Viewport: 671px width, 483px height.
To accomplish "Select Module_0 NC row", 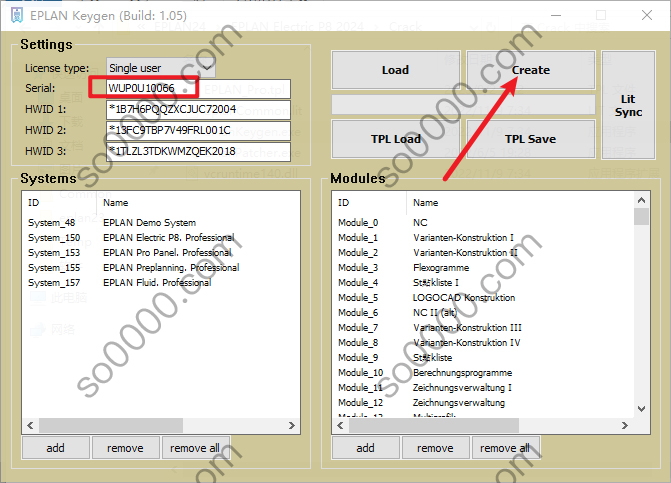I will (484, 222).
